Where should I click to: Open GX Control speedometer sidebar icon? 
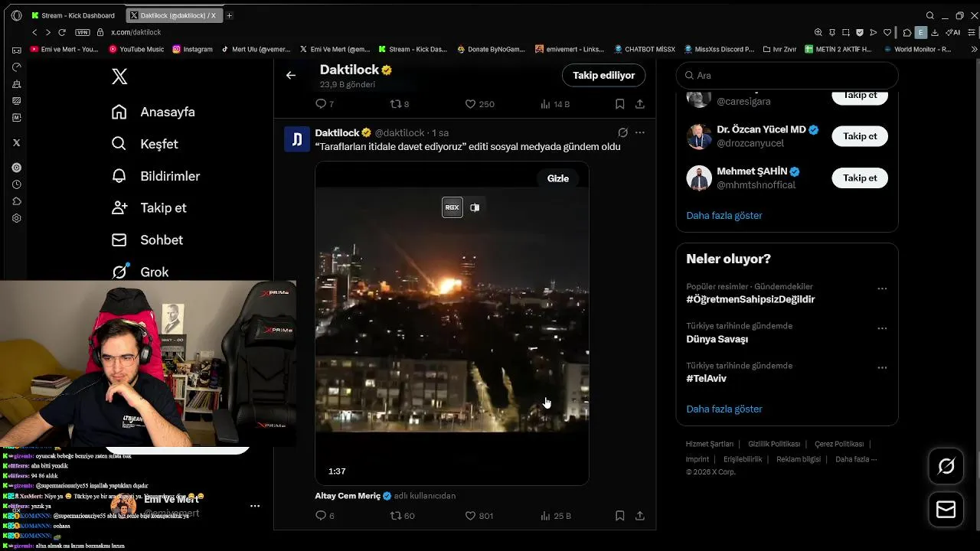17,67
